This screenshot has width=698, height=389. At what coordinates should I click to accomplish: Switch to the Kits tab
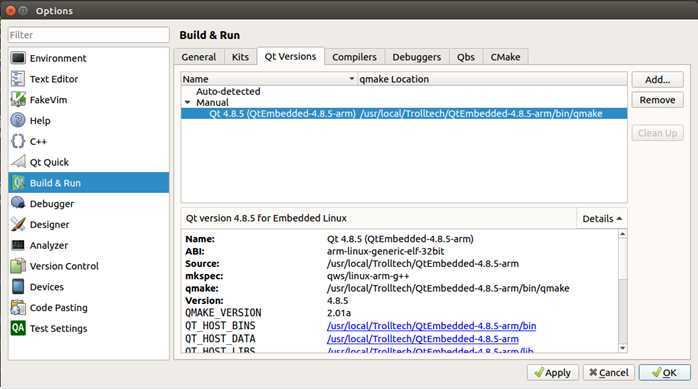pos(240,57)
